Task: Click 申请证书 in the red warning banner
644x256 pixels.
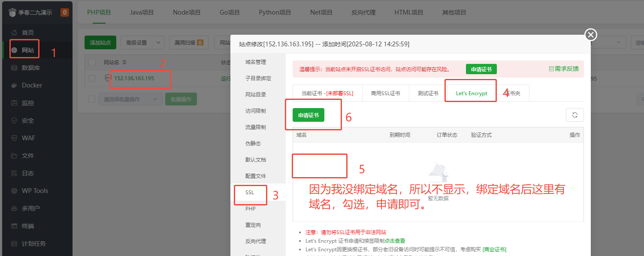Action: [481, 69]
